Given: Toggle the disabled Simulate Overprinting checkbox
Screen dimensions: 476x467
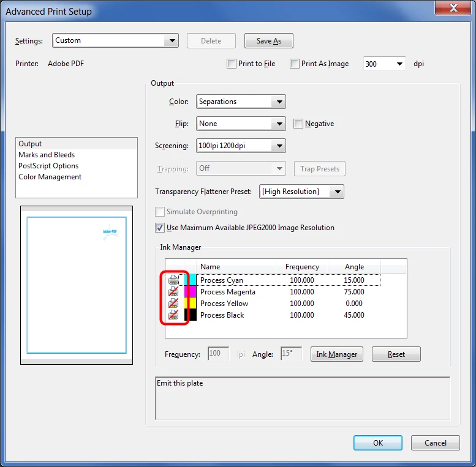Looking at the screenshot, I should pos(160,212).
